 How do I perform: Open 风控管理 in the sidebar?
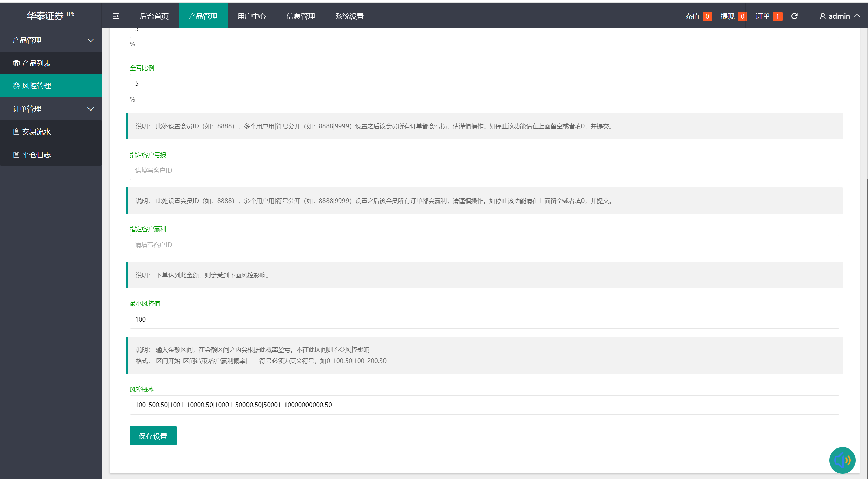[51, 86]
